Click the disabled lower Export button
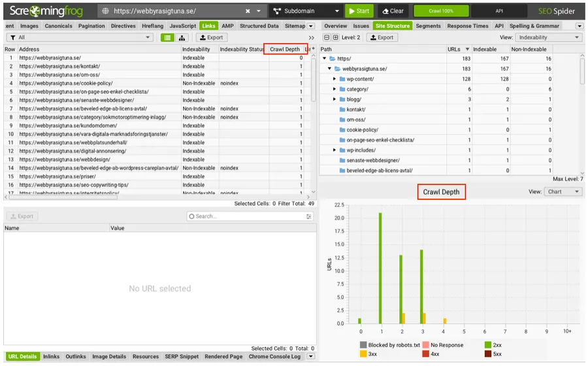Viewport: 588px width, 366px height. 22,216
